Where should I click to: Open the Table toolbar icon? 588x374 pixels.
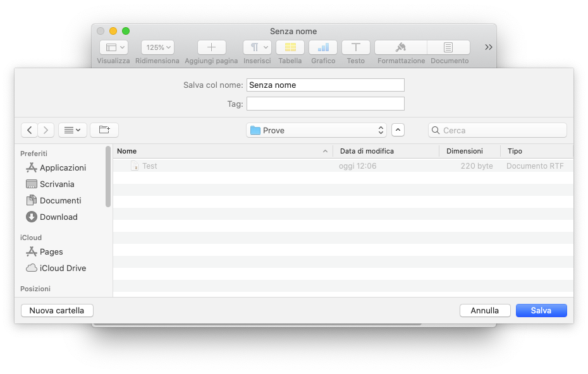(290, 47)
